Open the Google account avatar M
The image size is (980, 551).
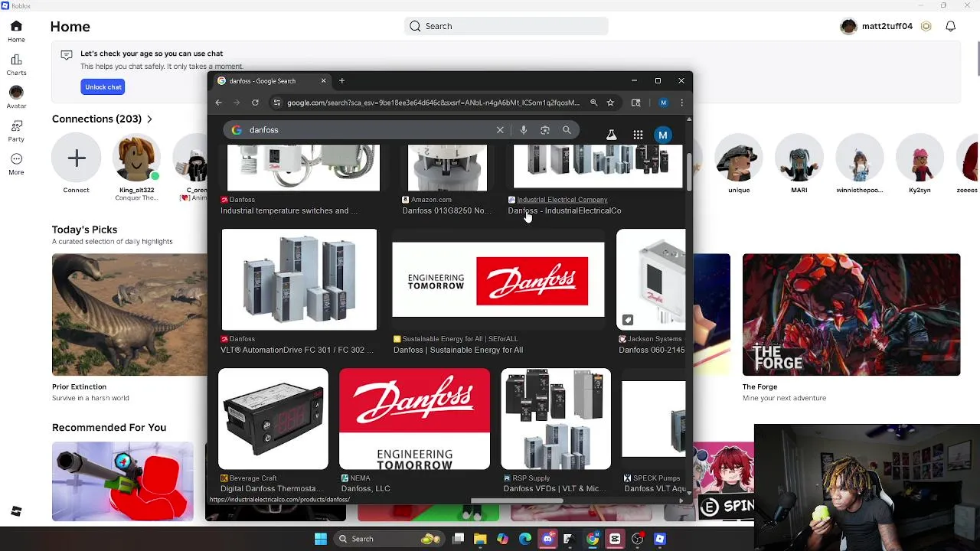663,135
